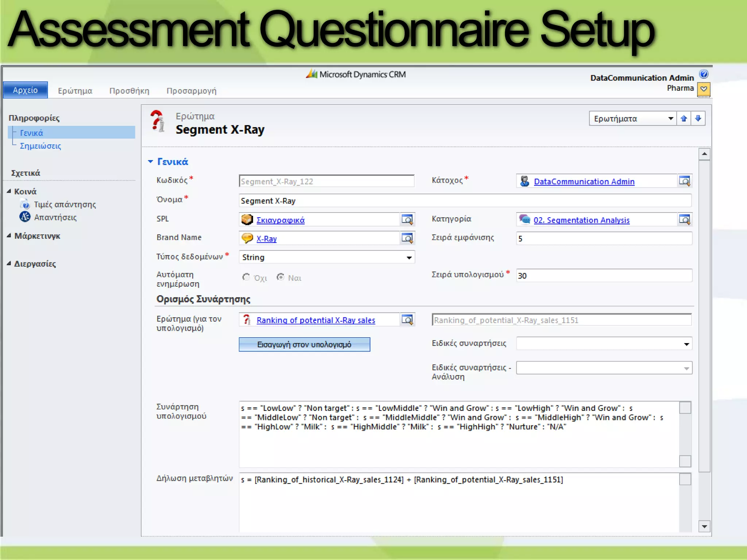Click the Κωδικός field Segment_X-Ray_122
Image resolution: width=747 pixels, height=560 pixels.
[326, 181]
